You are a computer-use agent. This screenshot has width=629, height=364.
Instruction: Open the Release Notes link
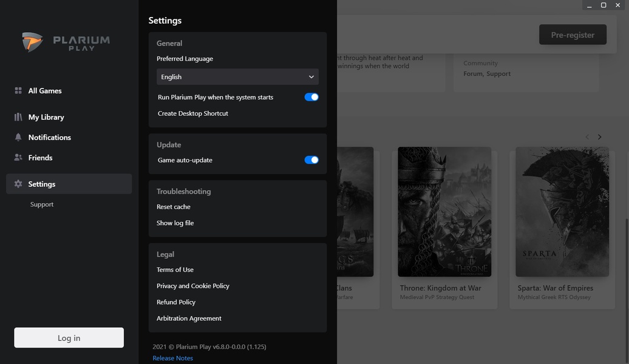point(172,358)
